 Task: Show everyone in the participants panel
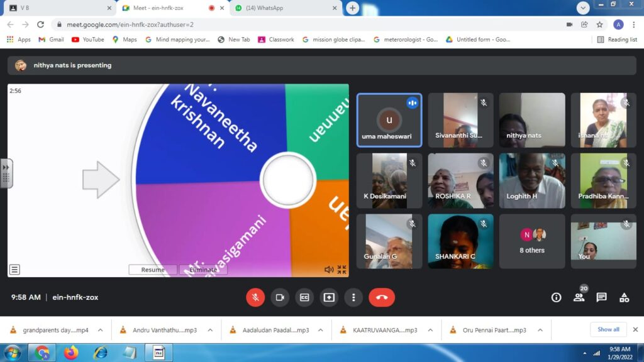tap(579, 297)
